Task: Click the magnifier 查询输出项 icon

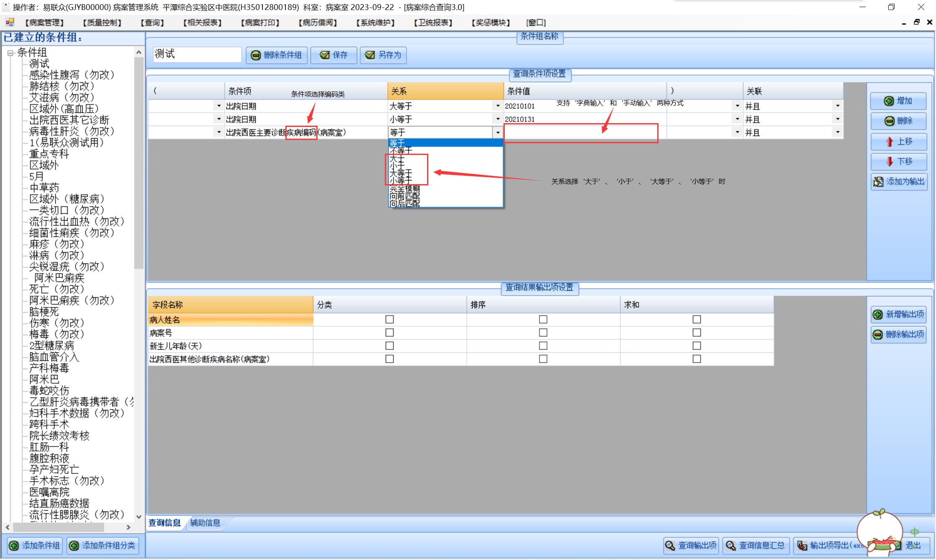Action: click(670, 545)
